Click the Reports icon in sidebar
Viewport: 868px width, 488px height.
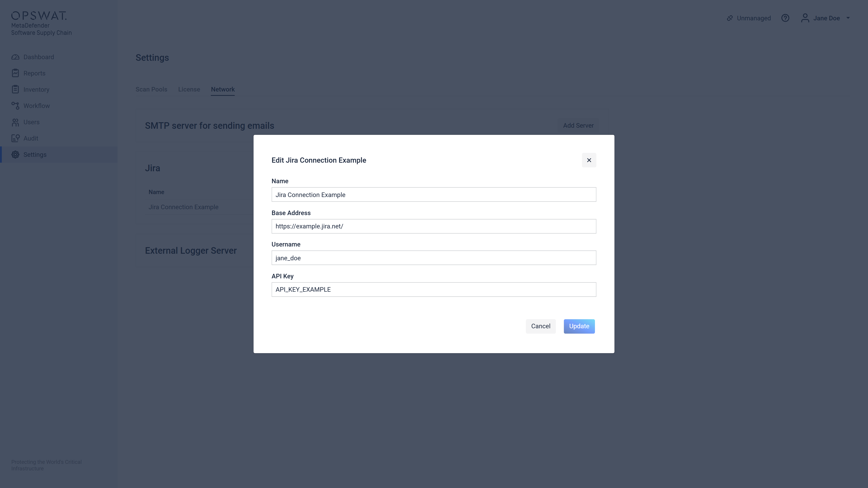tap(15, 73)
